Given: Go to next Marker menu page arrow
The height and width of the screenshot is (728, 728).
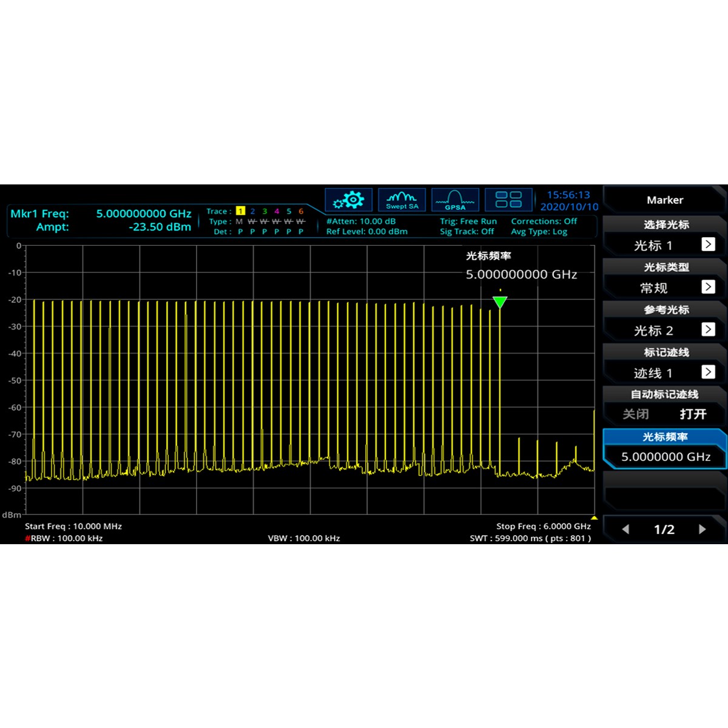Looking at the screenshot, I should pyautogui.click(x=702, y=529).
